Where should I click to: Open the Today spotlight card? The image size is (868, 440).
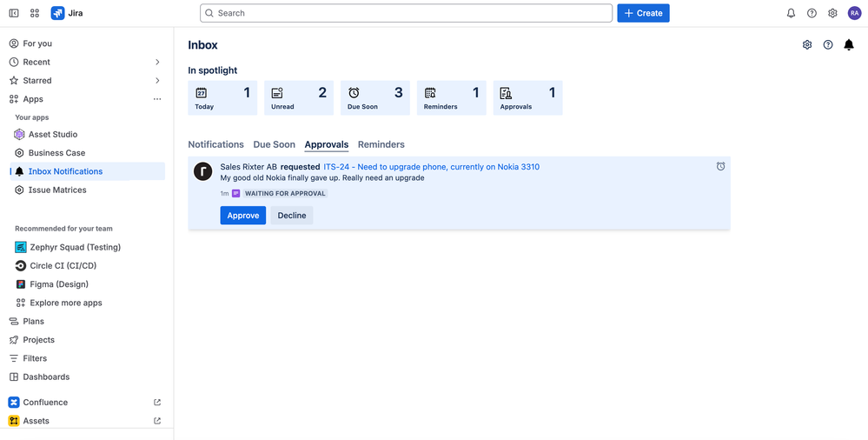click(x=222, y=97)
